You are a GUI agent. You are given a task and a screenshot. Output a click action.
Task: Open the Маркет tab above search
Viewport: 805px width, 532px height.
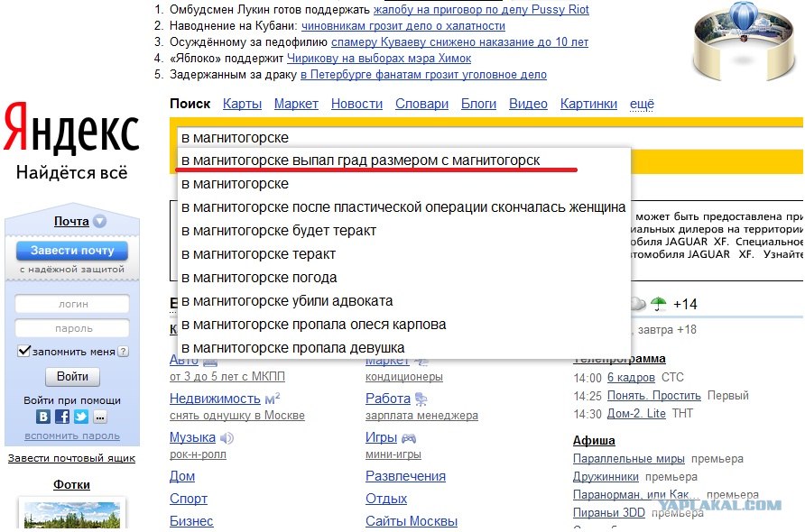296,104
